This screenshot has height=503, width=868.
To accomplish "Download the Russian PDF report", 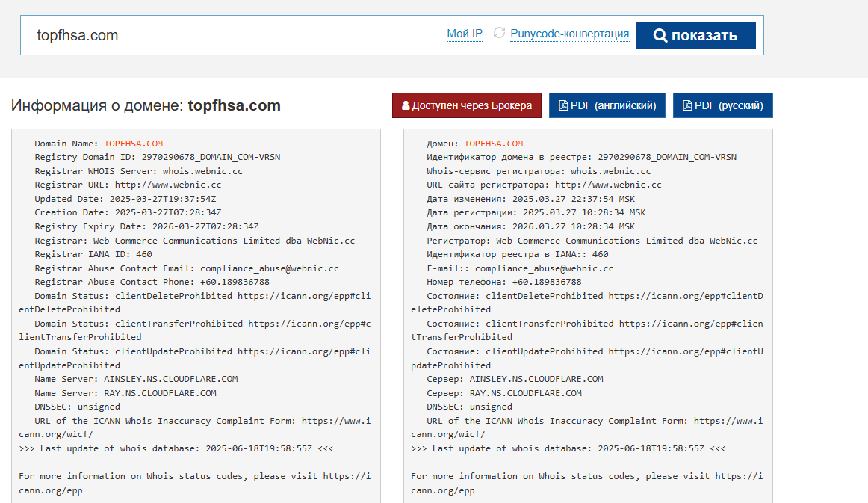I will point(722,105).
